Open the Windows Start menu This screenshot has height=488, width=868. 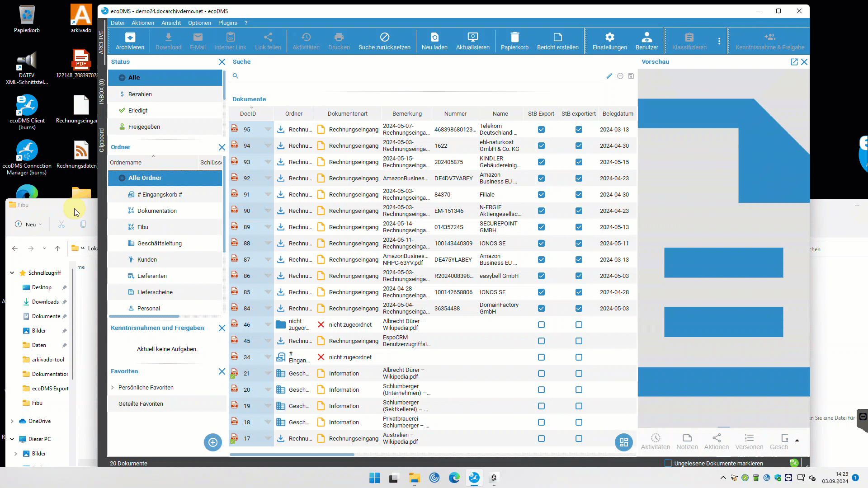pos(374,478)
